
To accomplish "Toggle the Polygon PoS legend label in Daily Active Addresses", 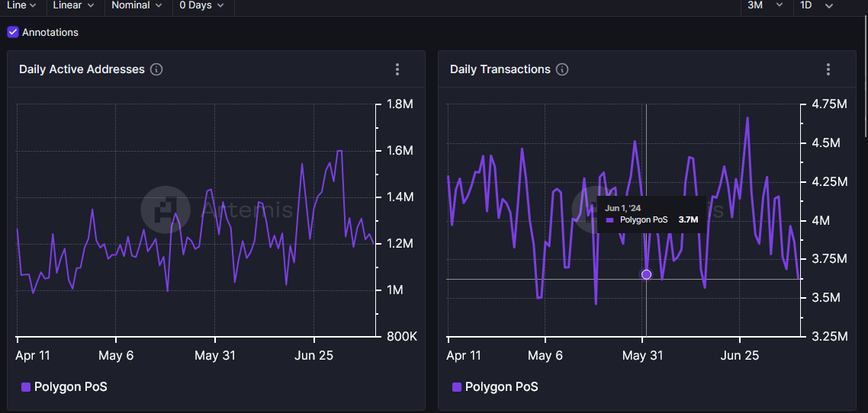I will [x=71, y=387].
